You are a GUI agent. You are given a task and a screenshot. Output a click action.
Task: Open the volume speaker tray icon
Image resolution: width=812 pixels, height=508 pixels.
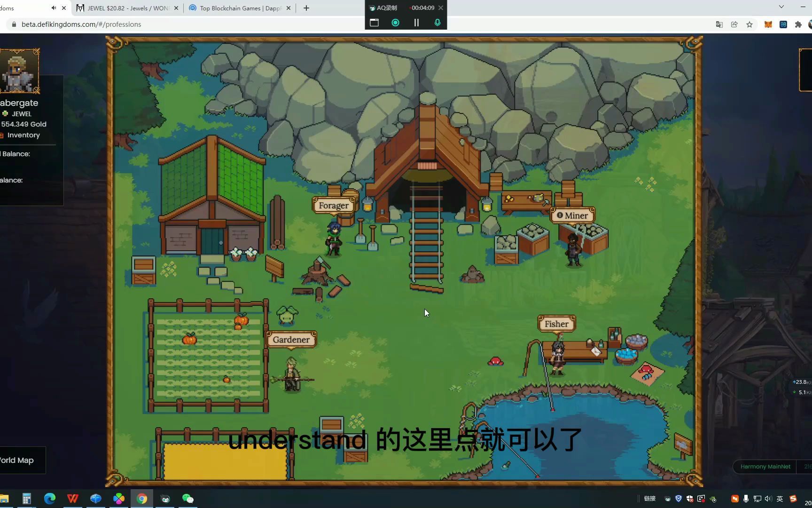click(768, 499)
